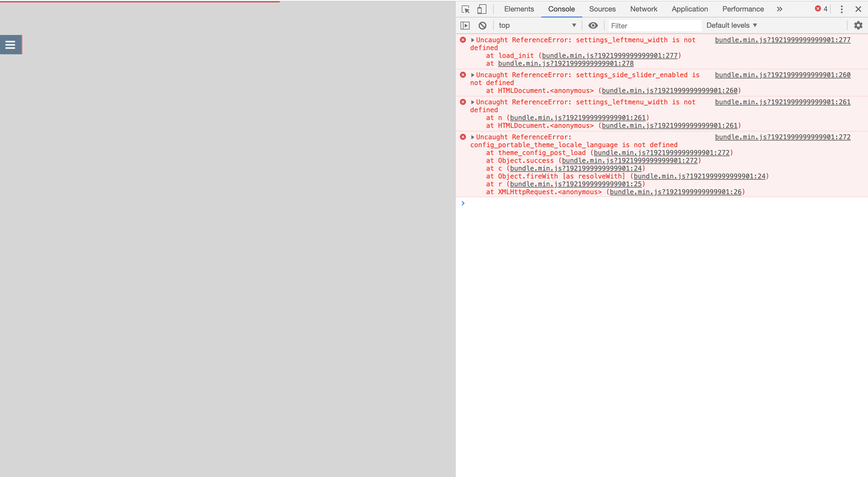Open bundle.min.js at line 277
868x477 pixels.
(x=782, y=40)
